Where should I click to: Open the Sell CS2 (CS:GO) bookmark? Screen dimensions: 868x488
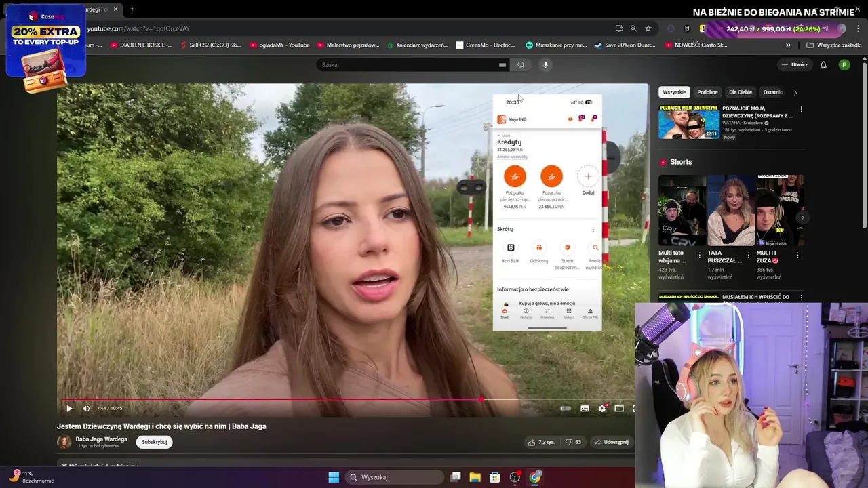(211, 45)
